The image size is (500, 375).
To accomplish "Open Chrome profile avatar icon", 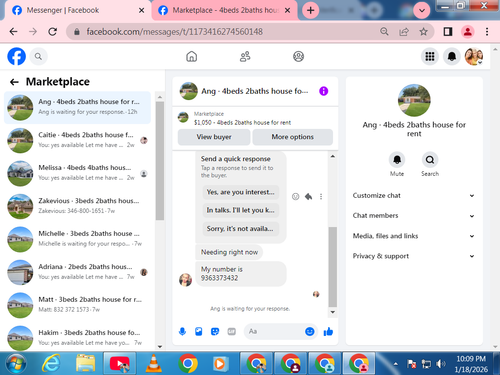I will [x=468, y=32].
